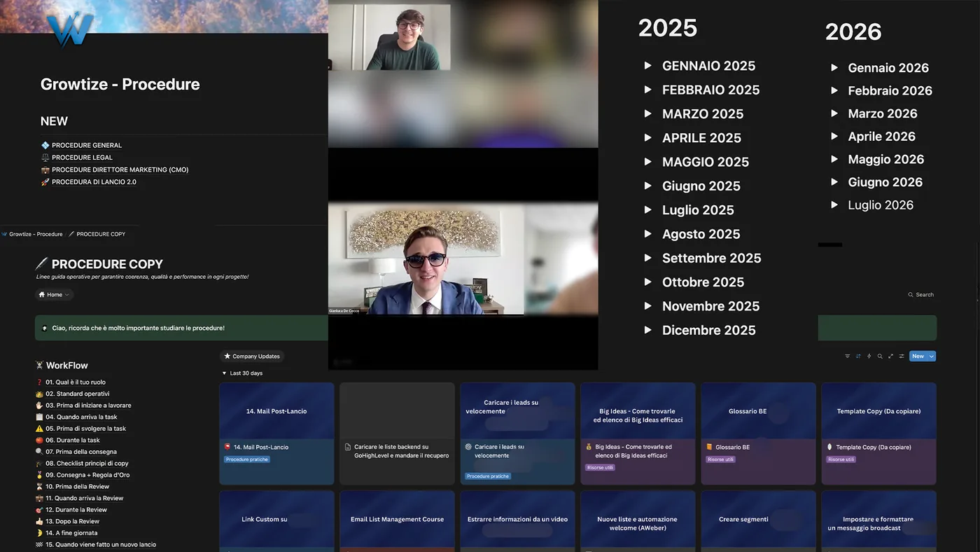Select the Company Updates view tab
The image size is (980, 552).
tap(251, 357)
